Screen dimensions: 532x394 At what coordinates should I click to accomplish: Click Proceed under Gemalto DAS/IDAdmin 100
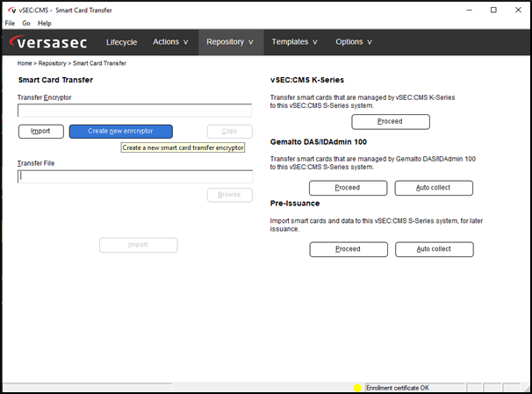tap(349, 188)
